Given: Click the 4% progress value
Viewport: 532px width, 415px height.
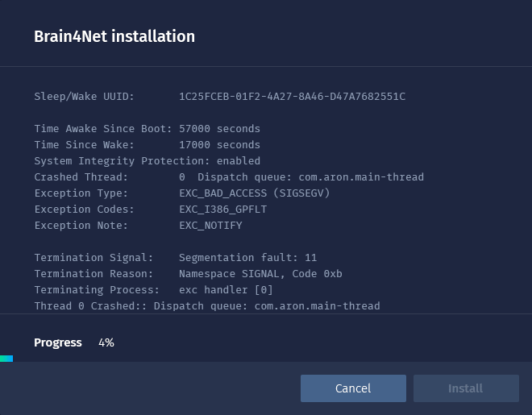Looking at the screenshot, I should click(x=106, y=342).
